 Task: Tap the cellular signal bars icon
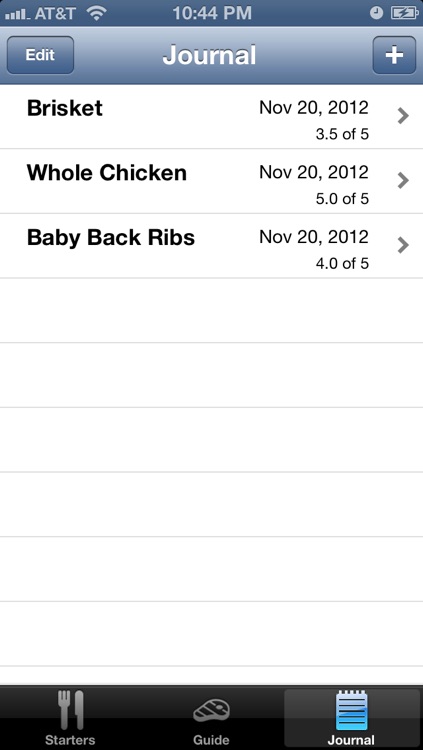(x=17, y=14)
